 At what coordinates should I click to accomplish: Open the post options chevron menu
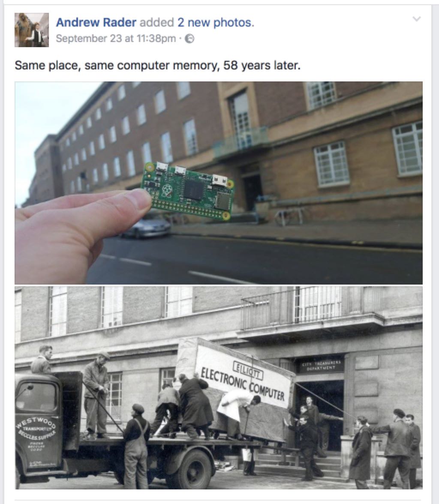click(x=416, y=19)
